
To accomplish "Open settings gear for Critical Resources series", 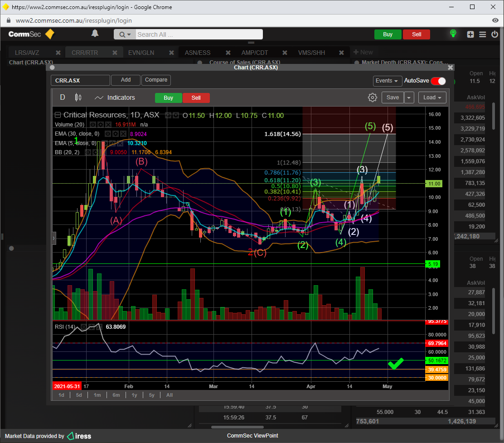I will tap(175, 115).
